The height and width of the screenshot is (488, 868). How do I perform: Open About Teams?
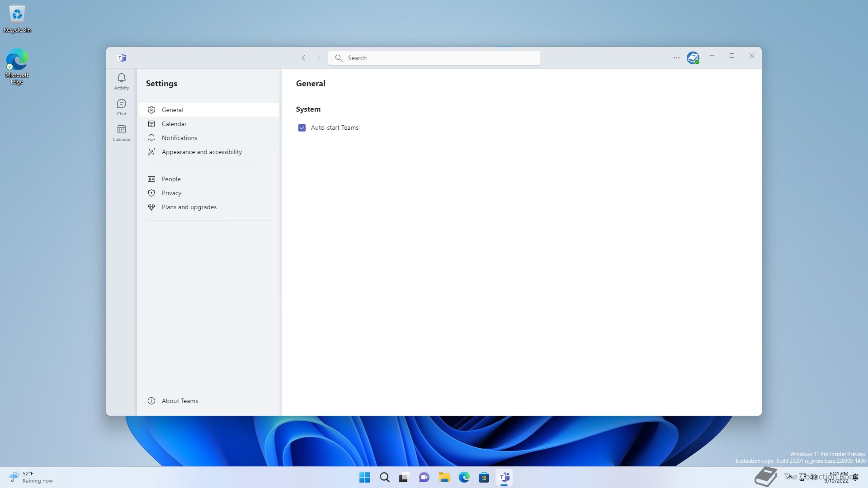209,401
